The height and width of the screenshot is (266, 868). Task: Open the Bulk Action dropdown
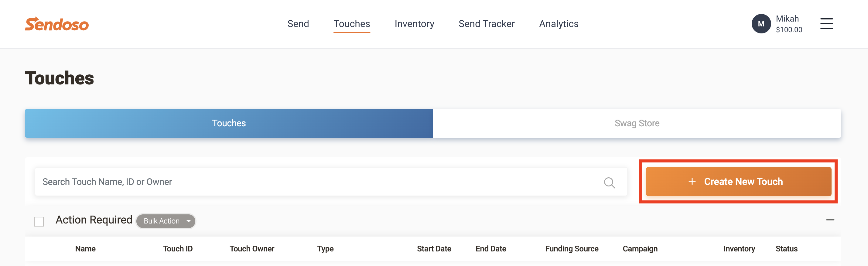tap(166, 221)
